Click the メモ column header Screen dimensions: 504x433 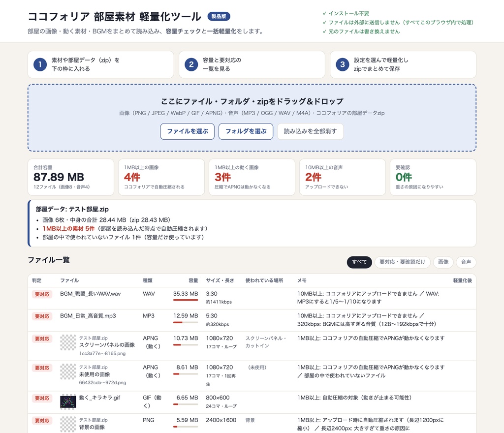[x=302, y=280]
